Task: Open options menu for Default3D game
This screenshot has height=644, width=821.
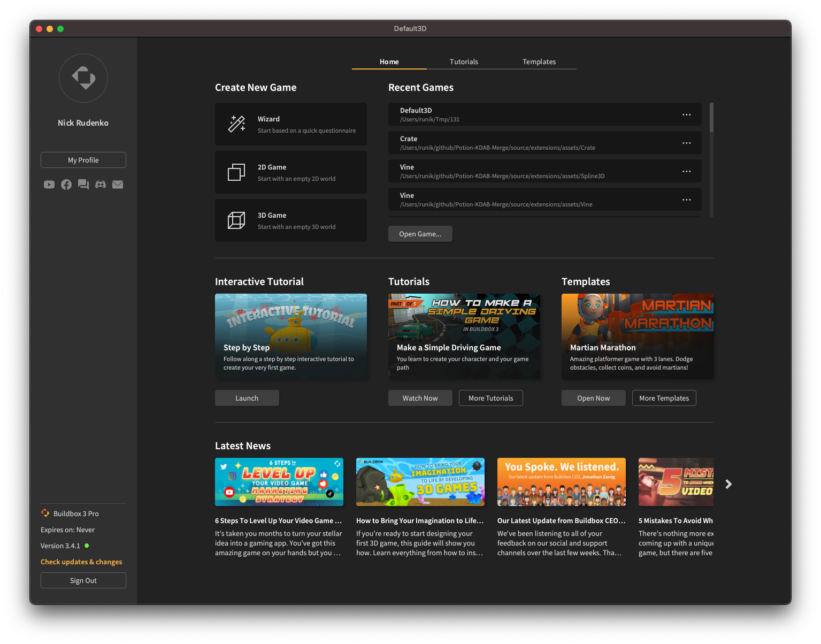Action: [687, 114]
